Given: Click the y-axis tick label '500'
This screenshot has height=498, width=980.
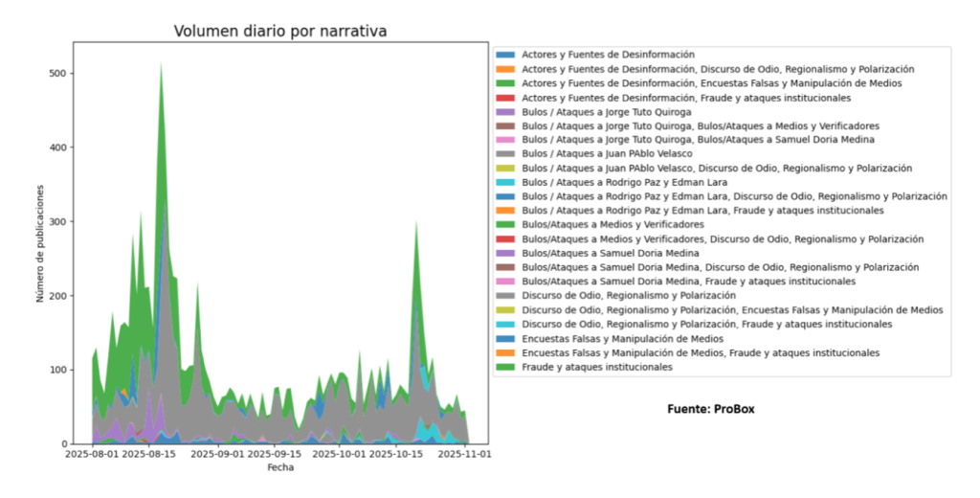Looking at the screenshot, I should point(55,74).
